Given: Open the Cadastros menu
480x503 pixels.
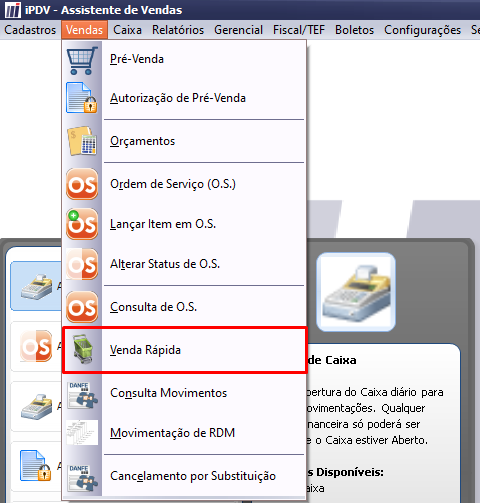Looking at the screenshot, I should click(30, 30).
